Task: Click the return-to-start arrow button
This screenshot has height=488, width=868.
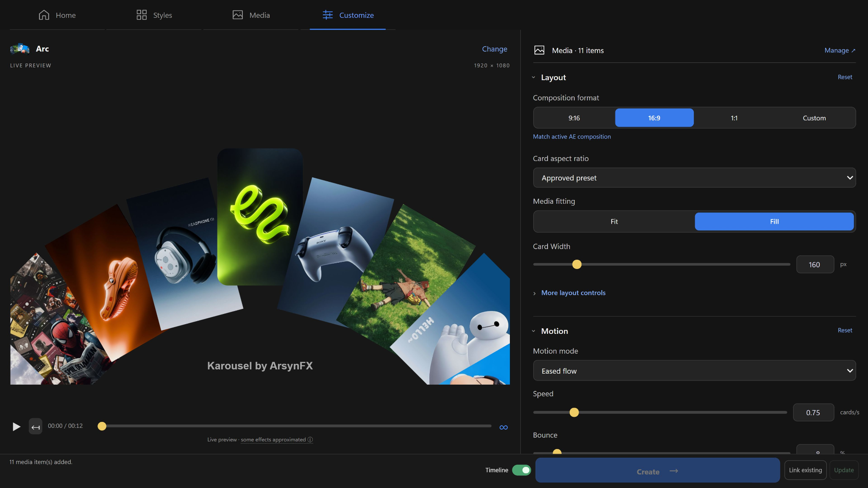Action: tap(36, 427)
